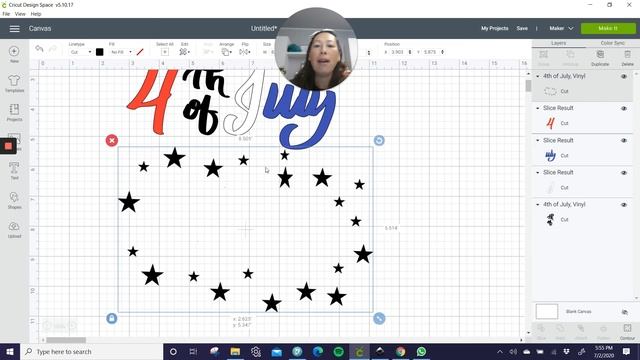Image resolution: width=640 pixels, height=360 pixels.
Task: Open the File menu
Action: 6,14
